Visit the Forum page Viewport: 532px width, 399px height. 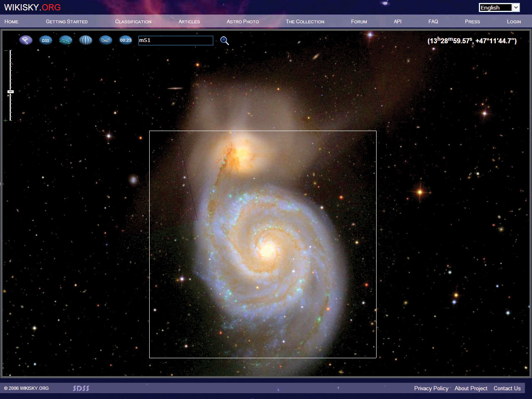tap(359, 21)
